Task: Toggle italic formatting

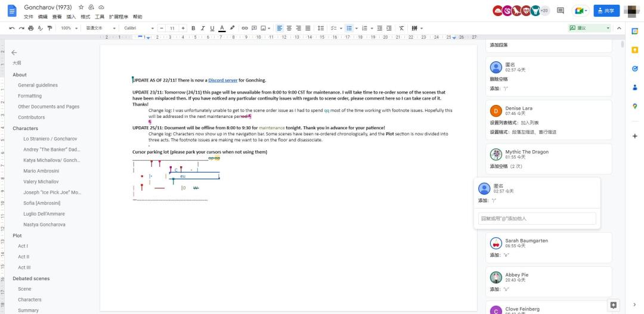Action: tap(203, 28)
